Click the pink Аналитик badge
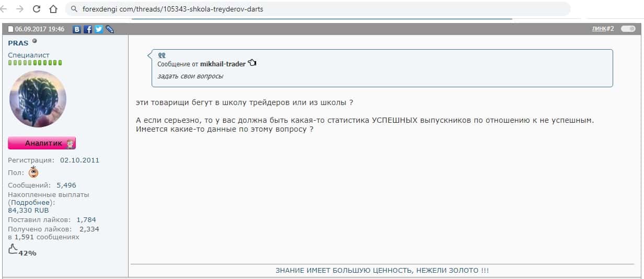This screenshot has width=644, height=279. tap(42, 143)
